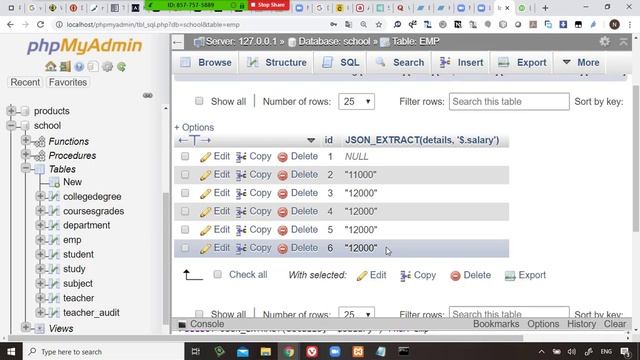Open page settings gear icon top right

[x=604, y=41]
